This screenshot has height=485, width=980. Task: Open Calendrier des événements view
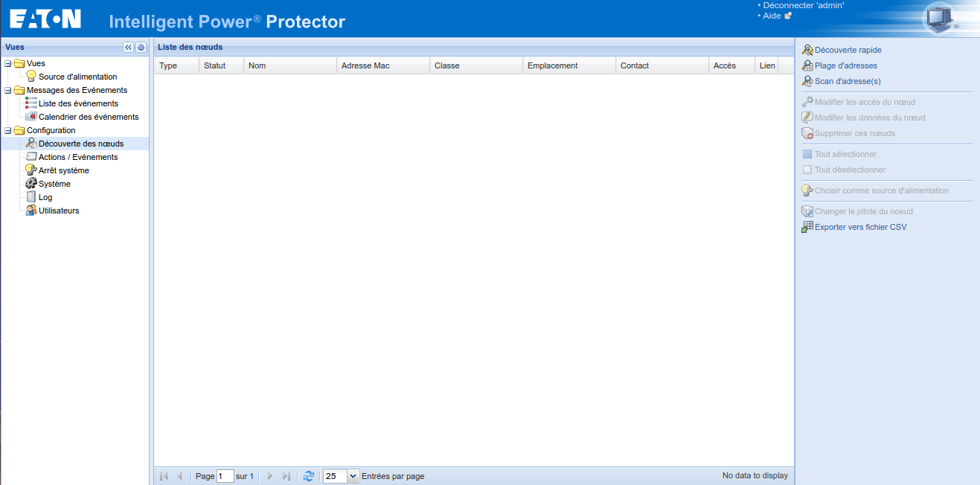[x=89, y=117]
